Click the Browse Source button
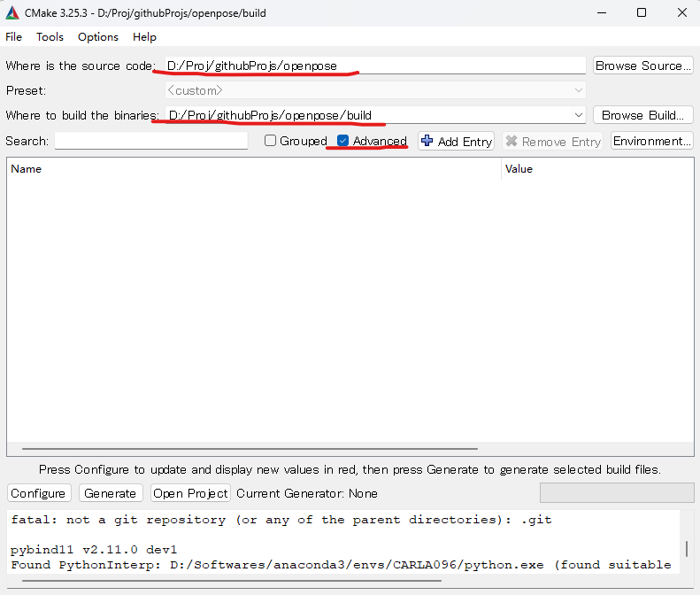The width and height of the screenshot is (700, 595). pyautogui.click(x=642, y=66)
